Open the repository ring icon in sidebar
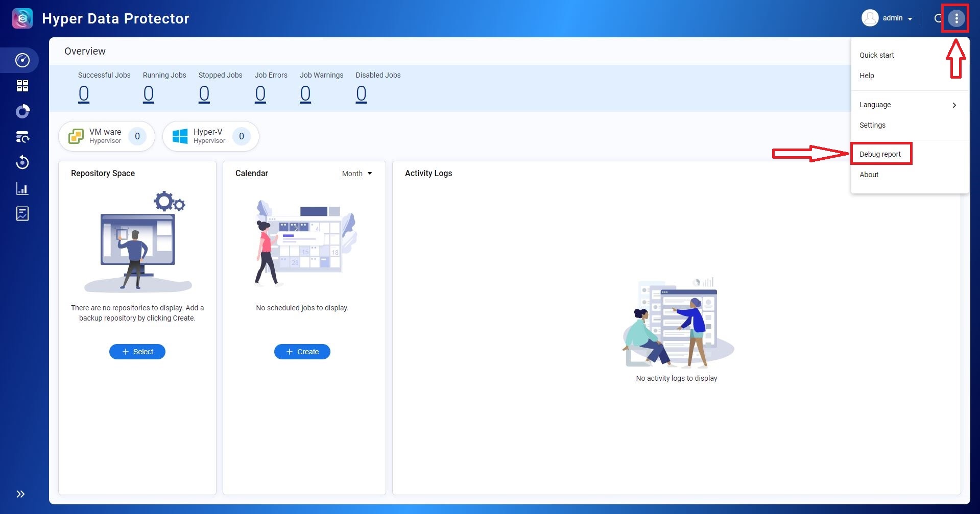The width and height of the screenshot is (980, 514). pos(22,111)
